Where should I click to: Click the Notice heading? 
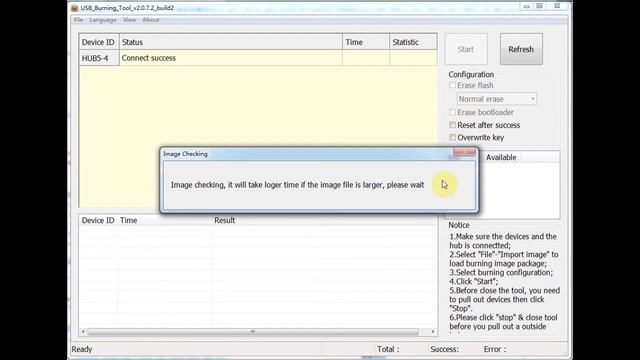pos(459,225)
